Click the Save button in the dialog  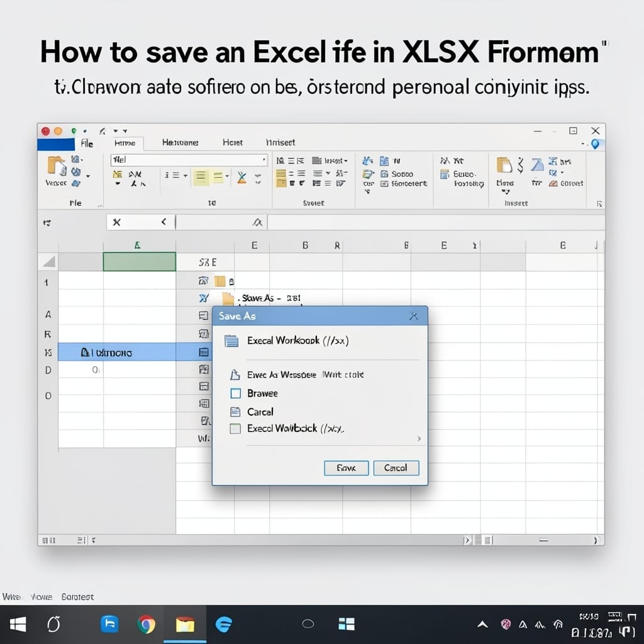tap(347, 468)
